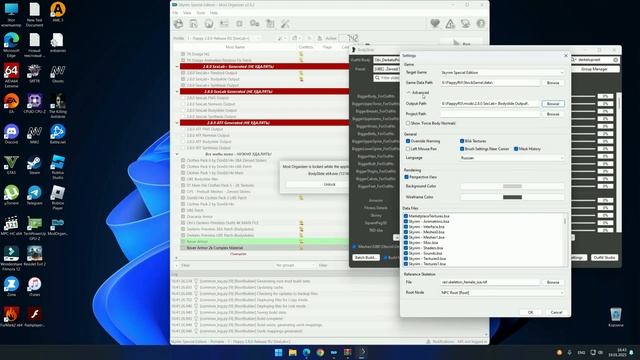The height and width of the screenshot is (360, 640).
Task: Open the question mark help icon
Action: pyautogui.click(x=481, y=24)
